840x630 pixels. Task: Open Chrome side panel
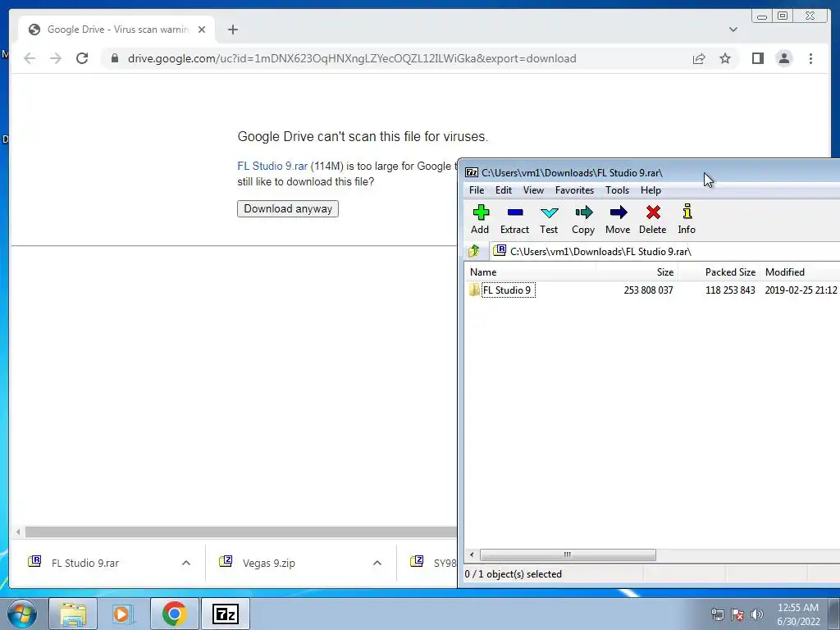click(757, 58)
